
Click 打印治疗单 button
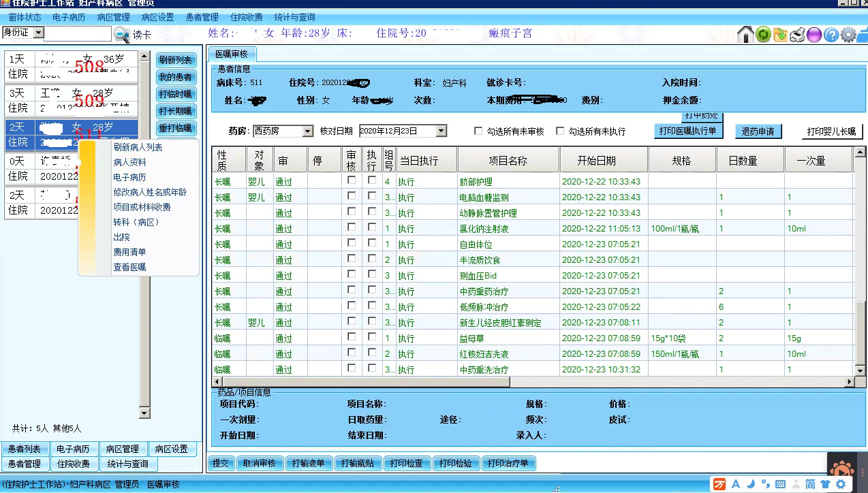pos(509,463)
